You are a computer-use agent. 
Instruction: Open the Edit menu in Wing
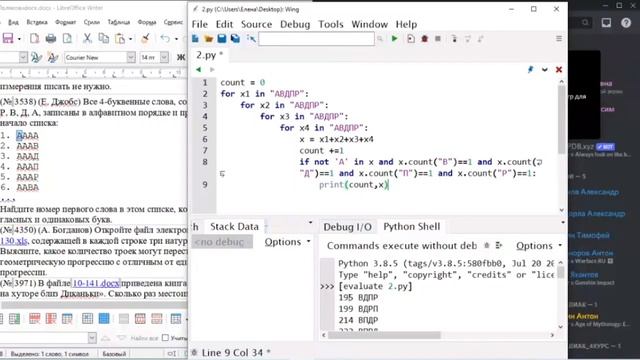[224, 24]
